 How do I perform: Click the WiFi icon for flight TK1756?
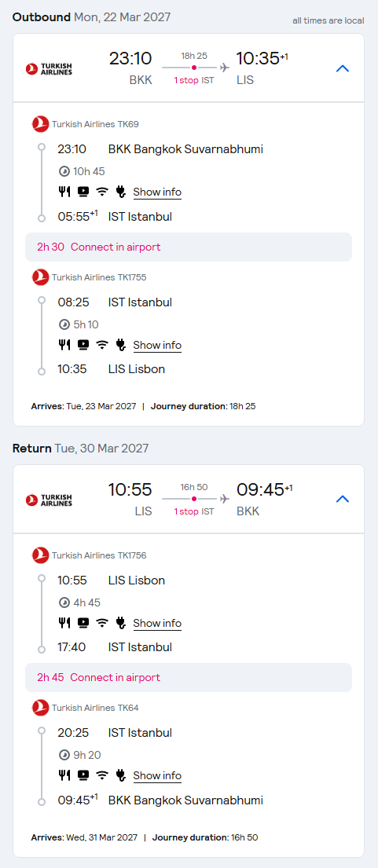tap(102, 623)
